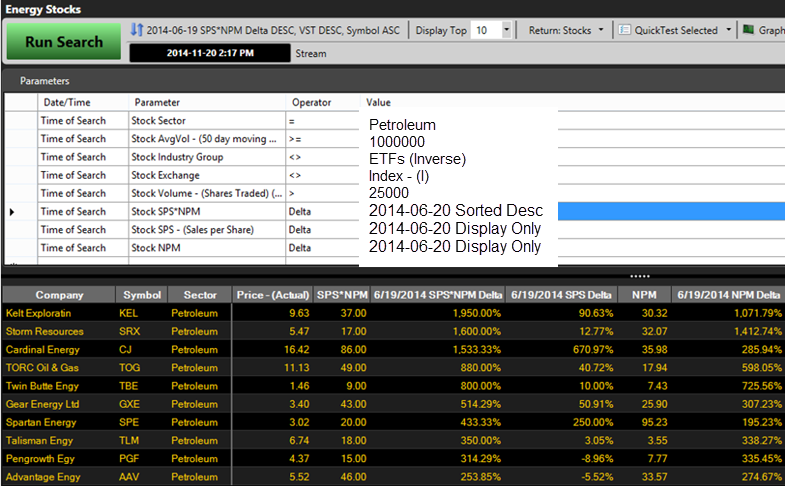Click the KEL symbol cell
The height and width of the screenshot is (486, 785).
click(x=128, y=313)
